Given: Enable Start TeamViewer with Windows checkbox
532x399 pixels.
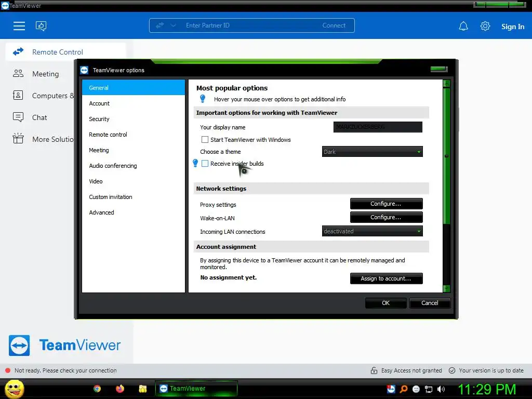Looking at the screenshot, I should [x=205, y=139].
